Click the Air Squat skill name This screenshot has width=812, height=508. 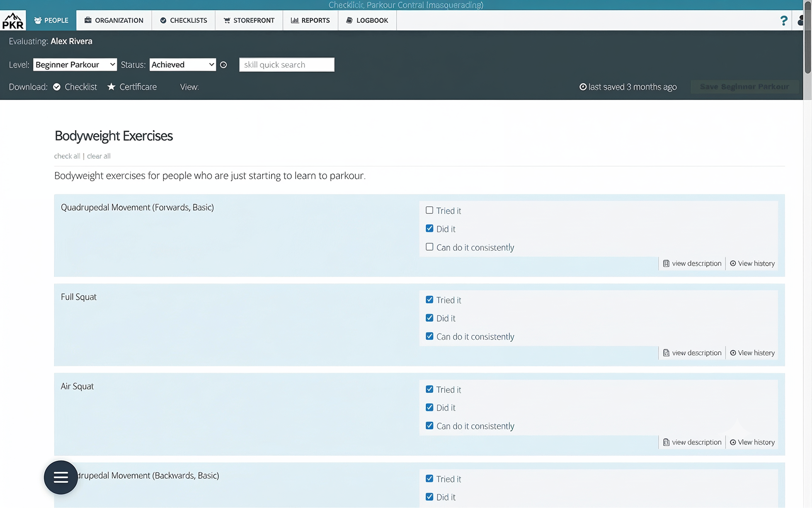77,387
